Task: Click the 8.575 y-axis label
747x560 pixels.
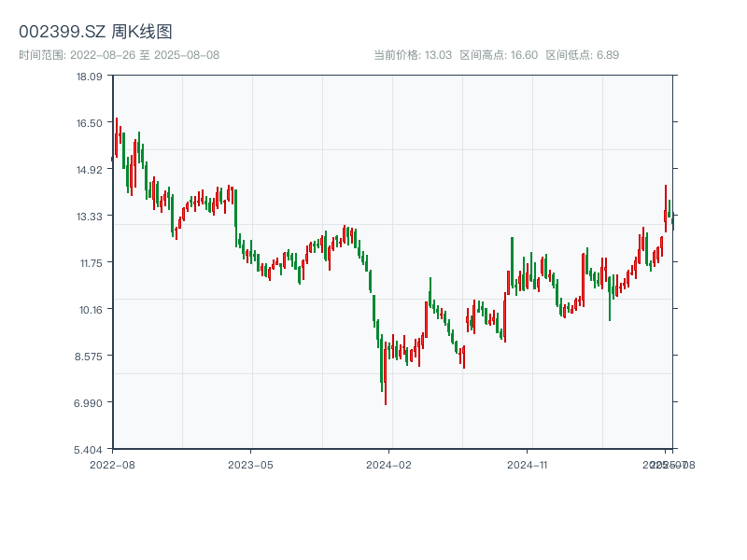Action: (x=90, y=357)
